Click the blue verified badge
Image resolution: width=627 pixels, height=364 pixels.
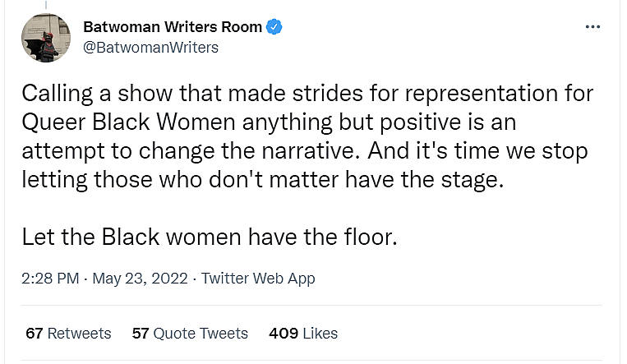click(x=275, y=27)
